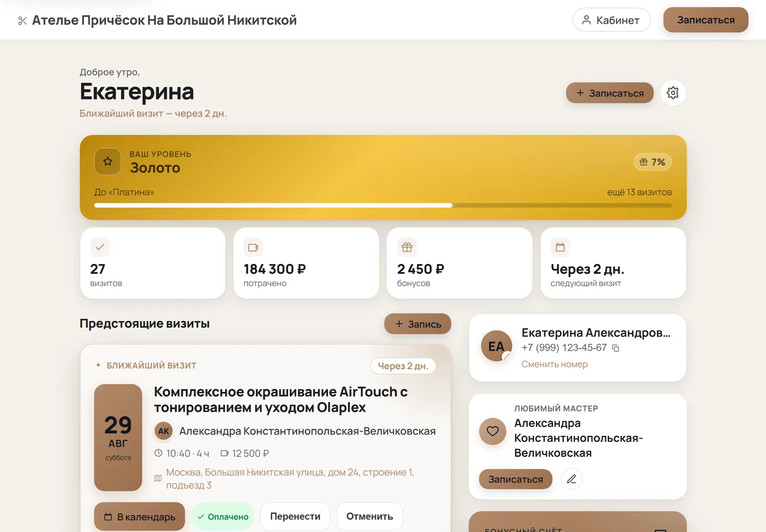Click the + Записаться button near greeting
The image size is (766, 532).
pos(609,93)
